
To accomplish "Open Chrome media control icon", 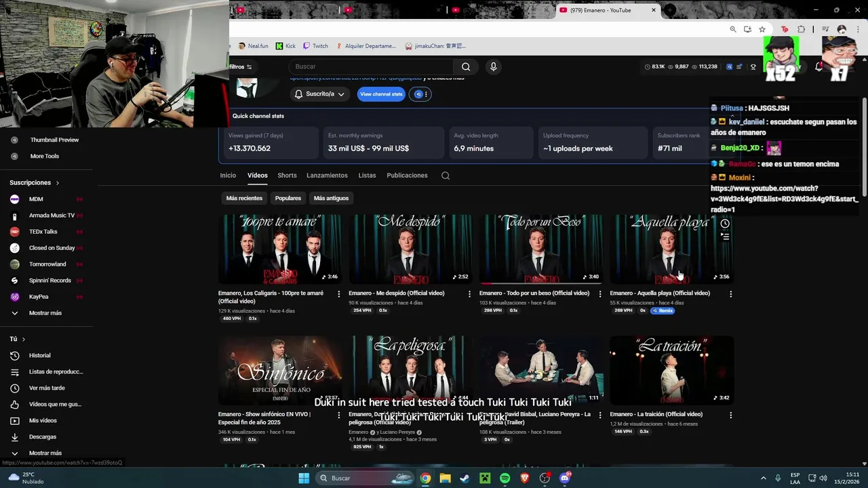I will pos(825,29).
